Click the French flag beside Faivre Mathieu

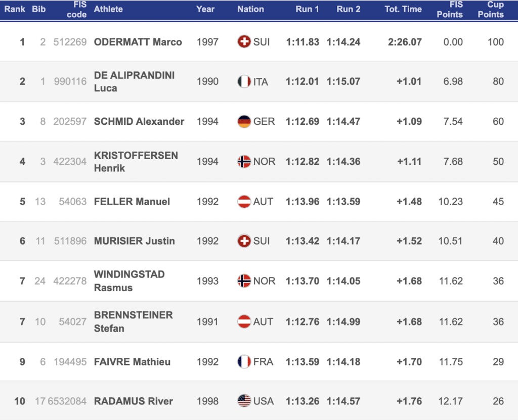(244, 361)
